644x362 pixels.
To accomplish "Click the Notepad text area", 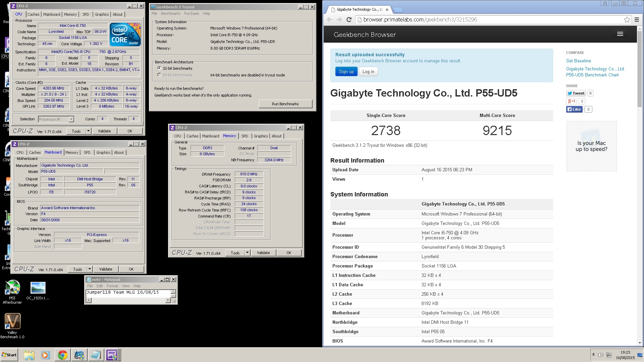I will [128, 294].
